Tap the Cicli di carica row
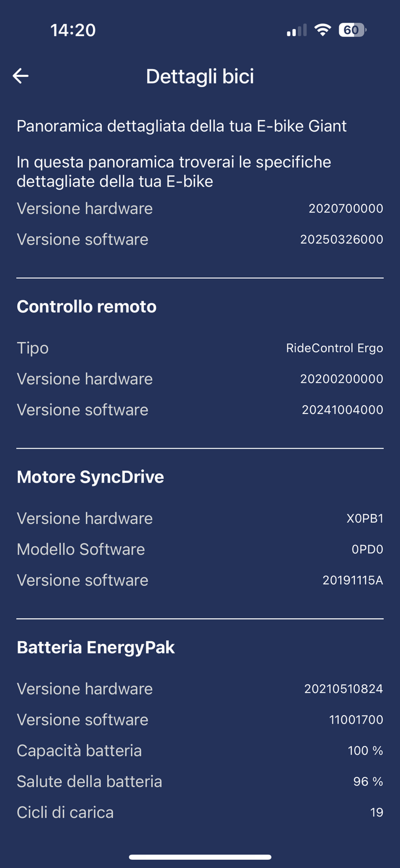 click(x=200, y=812)
